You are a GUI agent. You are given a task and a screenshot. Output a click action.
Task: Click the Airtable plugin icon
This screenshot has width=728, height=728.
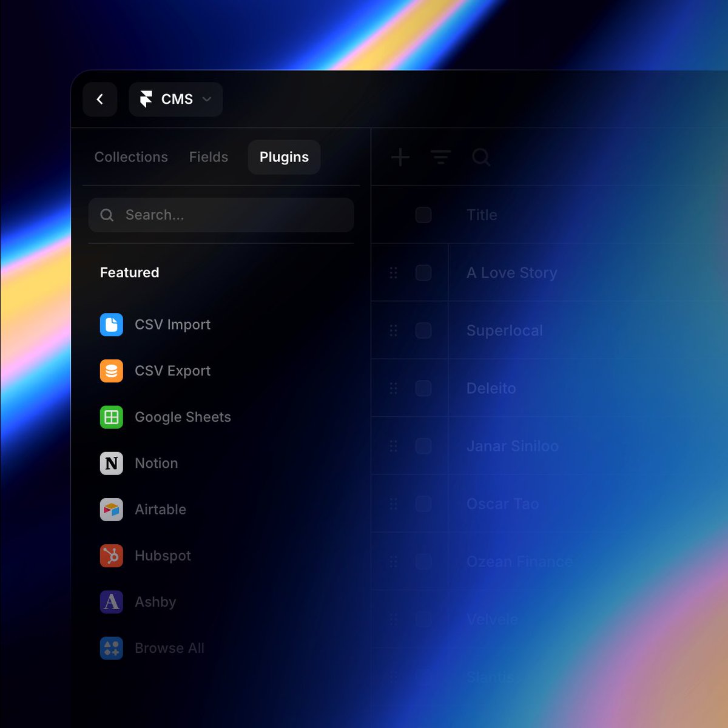pyautogui.click(x=112, y=510)
